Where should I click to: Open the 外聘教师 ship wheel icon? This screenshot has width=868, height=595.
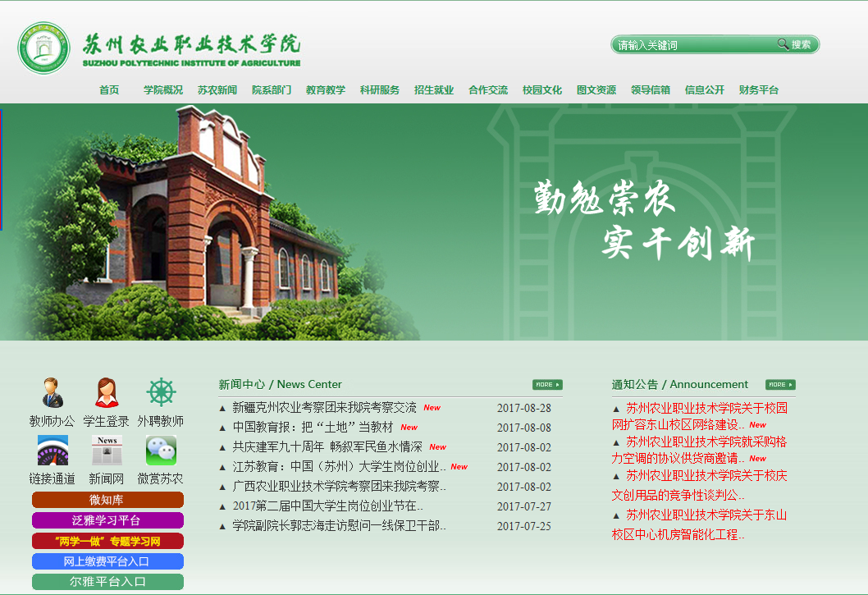161,393
